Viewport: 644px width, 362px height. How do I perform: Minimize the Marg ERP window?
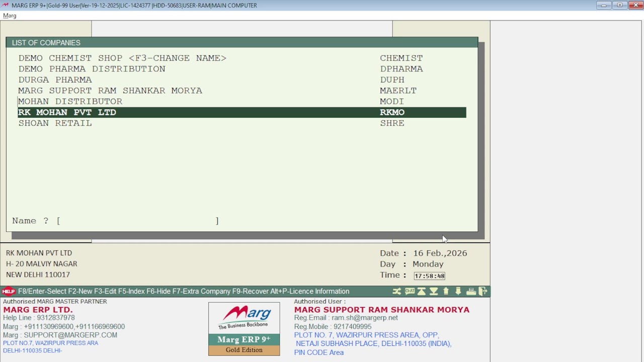(603, 5)
